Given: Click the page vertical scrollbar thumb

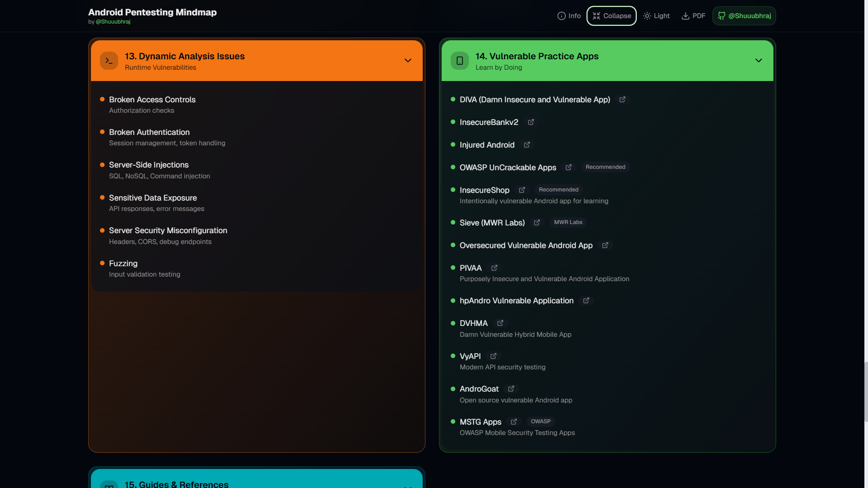Looking at the screenshot, I should click(866, 392).
